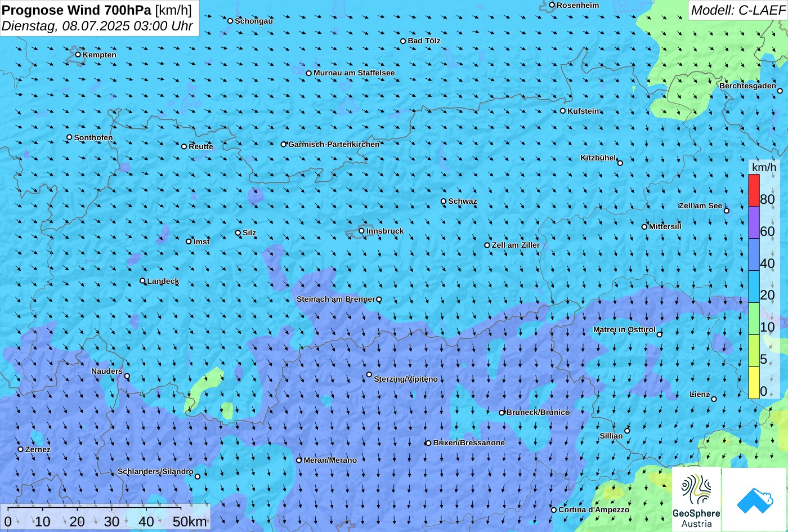Click the 'km/h' legend heading

[x=763, y=167]
